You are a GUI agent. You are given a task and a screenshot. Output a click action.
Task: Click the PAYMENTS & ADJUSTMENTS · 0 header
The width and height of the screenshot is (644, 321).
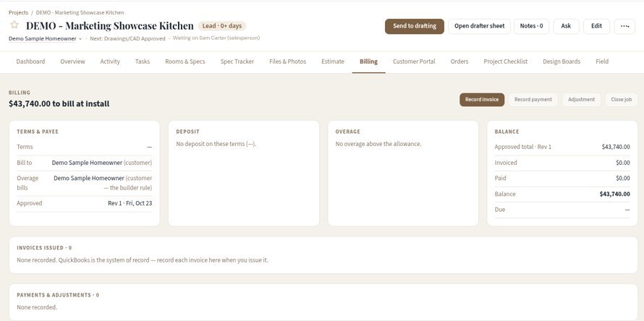58,295
